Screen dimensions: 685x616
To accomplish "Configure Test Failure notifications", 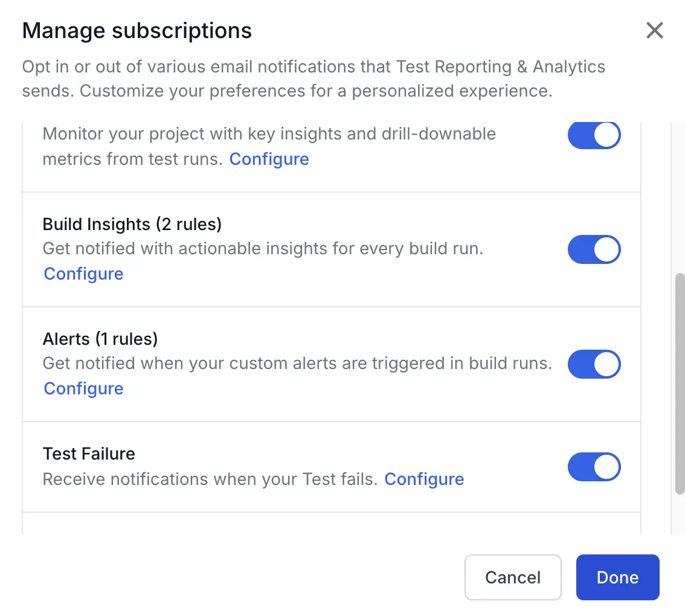I will click(x=424, y=479).
